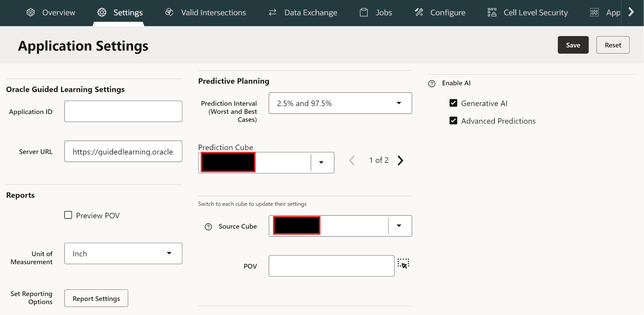Viewport: 644px width, 315px height.
Task: Go to next prediction cube page
Action: pos(400,160)
